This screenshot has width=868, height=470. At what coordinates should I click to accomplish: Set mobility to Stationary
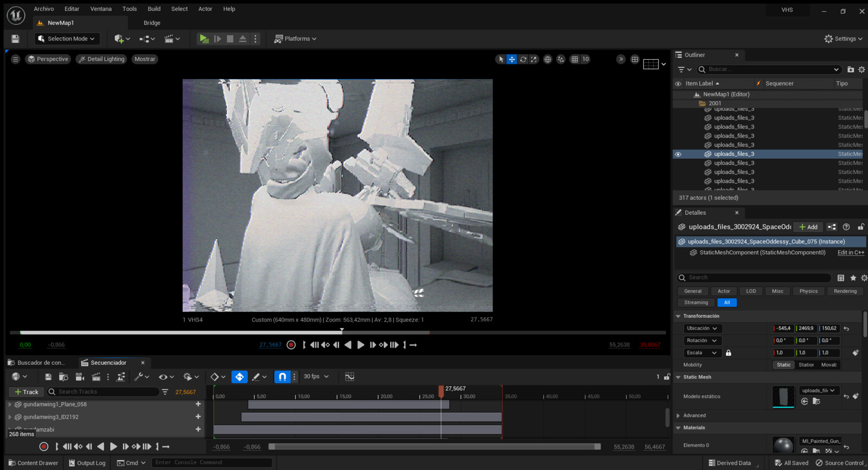(x=806, y=365)
